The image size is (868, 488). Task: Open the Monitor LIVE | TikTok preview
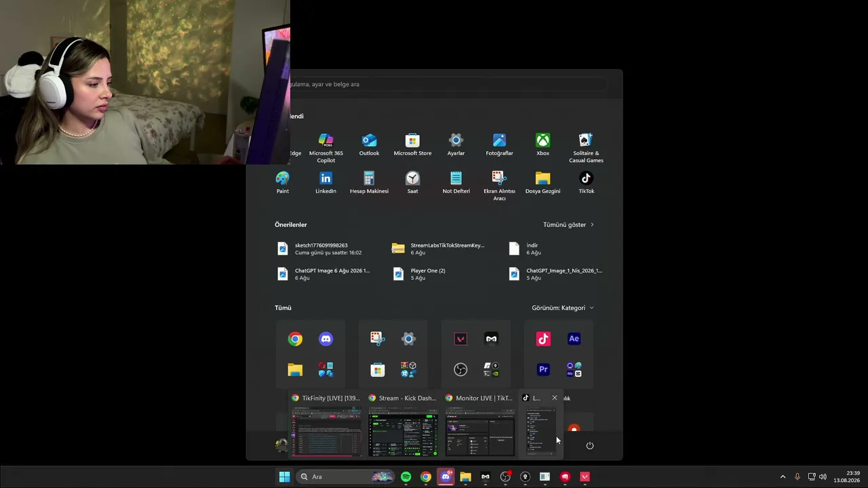click(479, 425)
